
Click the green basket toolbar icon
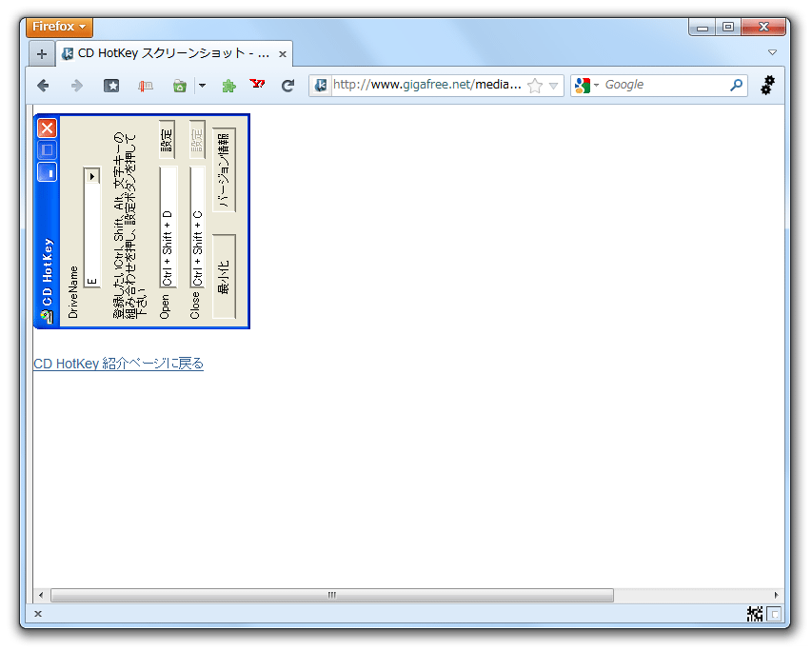pos(180,86)
